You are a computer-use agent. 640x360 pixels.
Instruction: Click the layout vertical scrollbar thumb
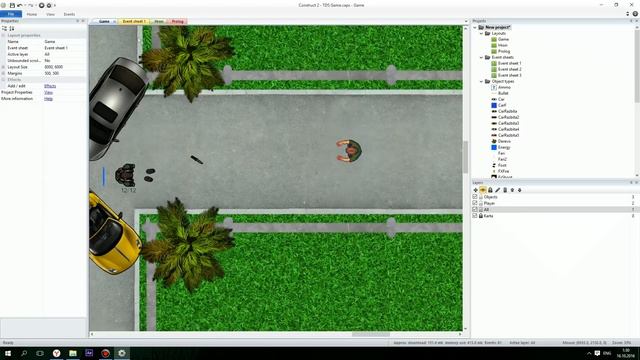(465, 157)
